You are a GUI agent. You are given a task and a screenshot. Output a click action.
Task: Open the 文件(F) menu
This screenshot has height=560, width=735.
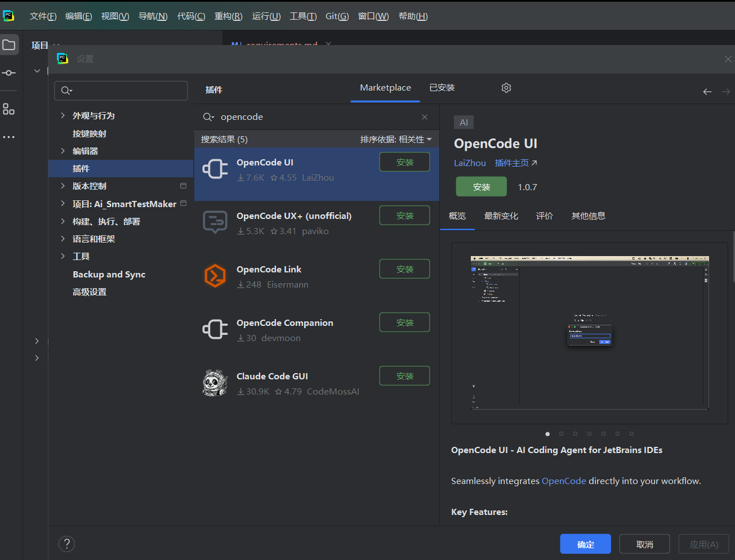click(x=43, y=16)
